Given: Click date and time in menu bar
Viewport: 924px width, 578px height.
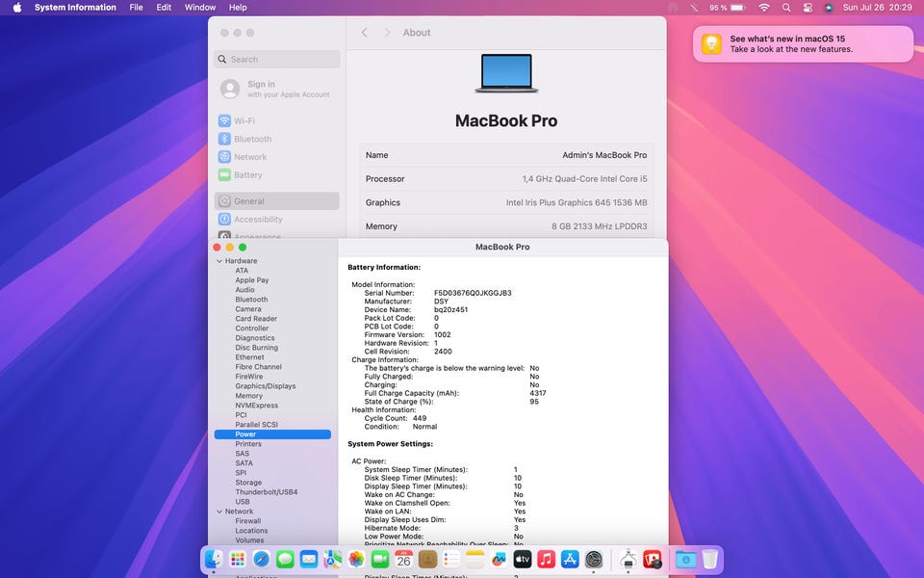Looking at the screenshot, I should 878,8.
